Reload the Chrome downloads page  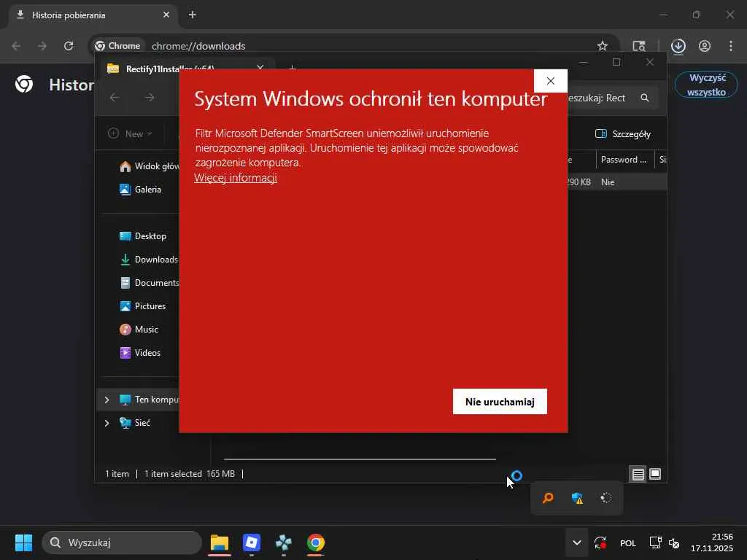tap(69, 46)
